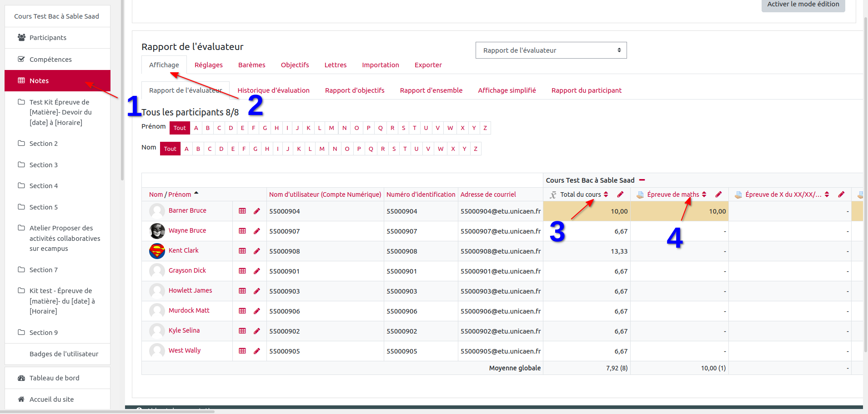Open the Rapport de l'évaluateur dropdown
The height and width of the screenshot is (414, 868).
click(x=551, y=50)
